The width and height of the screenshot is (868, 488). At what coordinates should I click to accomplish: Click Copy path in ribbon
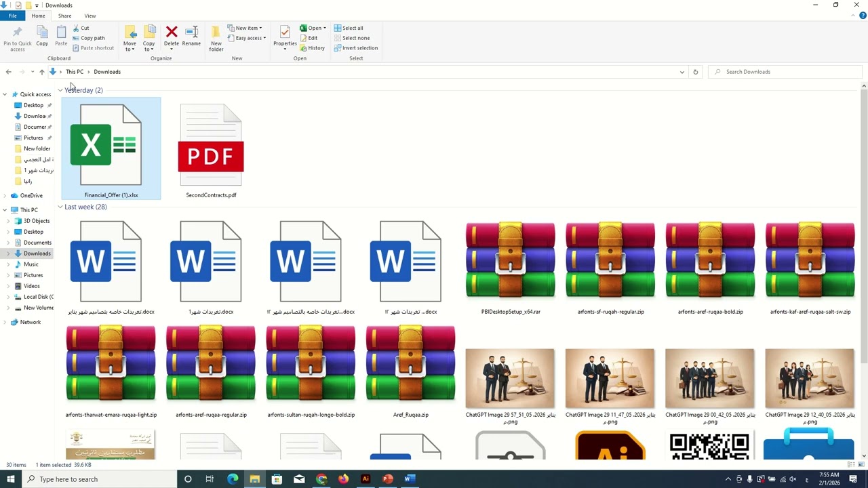[x=88, y=38]
